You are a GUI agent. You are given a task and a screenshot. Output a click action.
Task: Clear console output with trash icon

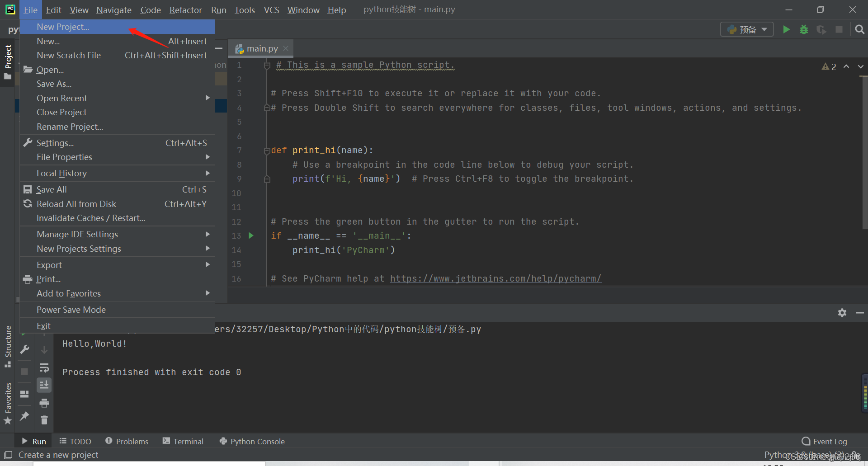click(44, 420)
